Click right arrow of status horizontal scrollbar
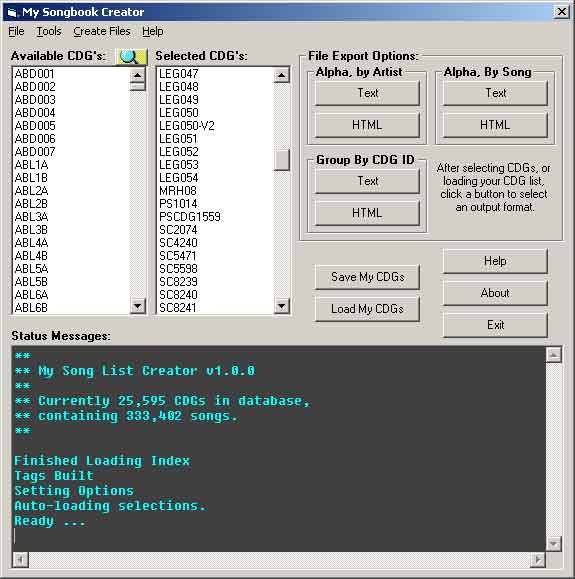575x579 pixels. point(538,560)
